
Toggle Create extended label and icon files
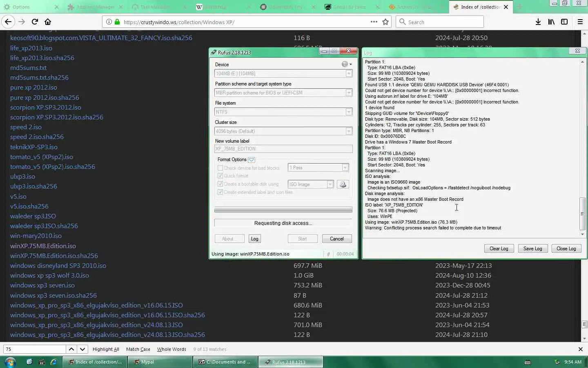click(x=220, y=192)
